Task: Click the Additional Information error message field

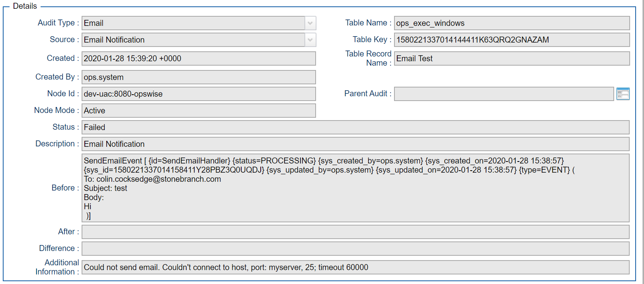Action: coord(355,267)
